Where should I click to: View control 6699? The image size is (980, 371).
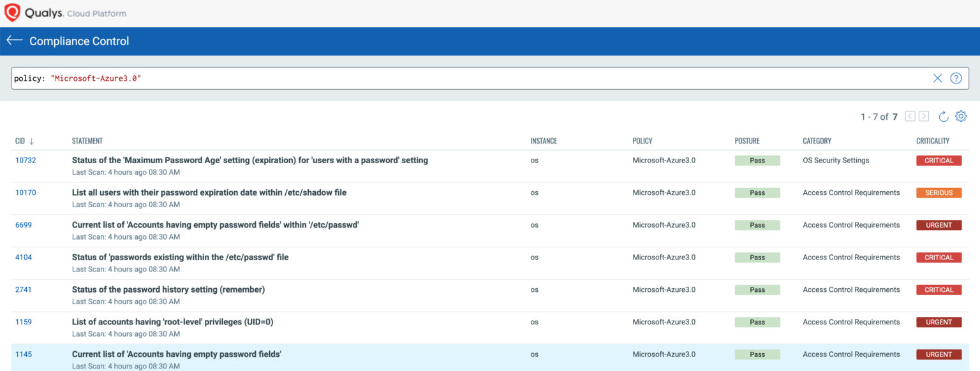point(23,224)
